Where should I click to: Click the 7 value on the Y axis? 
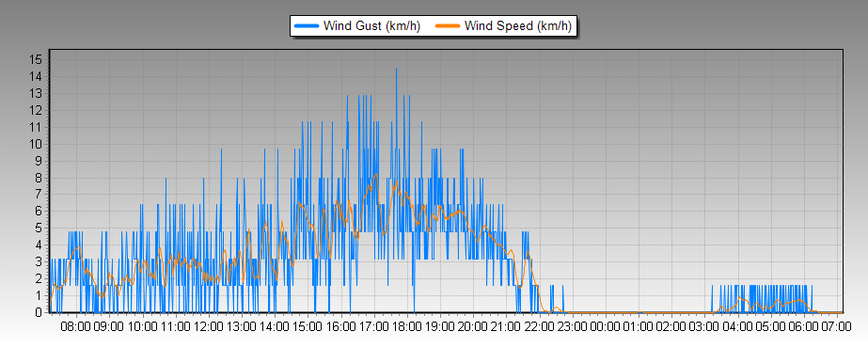pyautogui.click(x=39, y=195)
